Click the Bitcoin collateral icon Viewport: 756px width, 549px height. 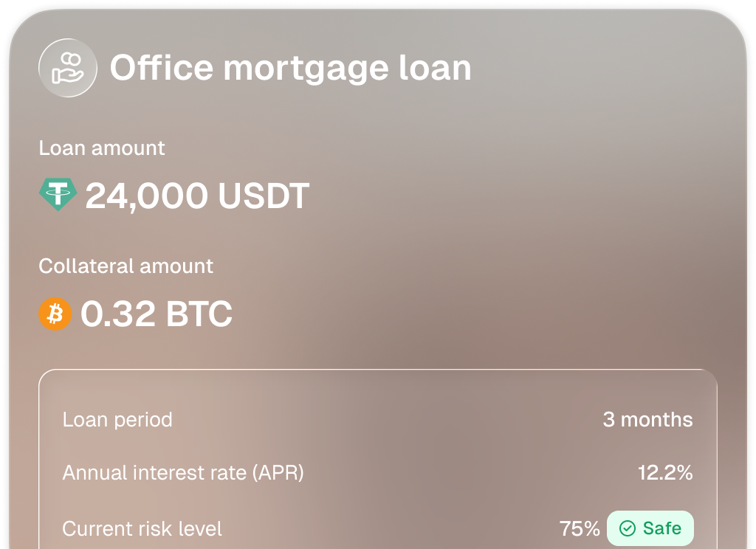(x=55, y=314)
